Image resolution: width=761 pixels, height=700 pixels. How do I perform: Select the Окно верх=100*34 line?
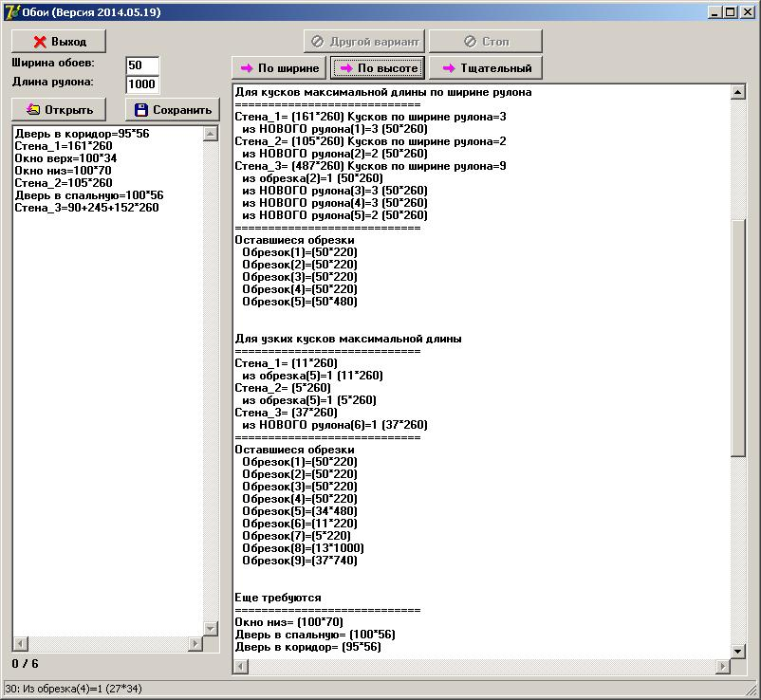[63, 158]
